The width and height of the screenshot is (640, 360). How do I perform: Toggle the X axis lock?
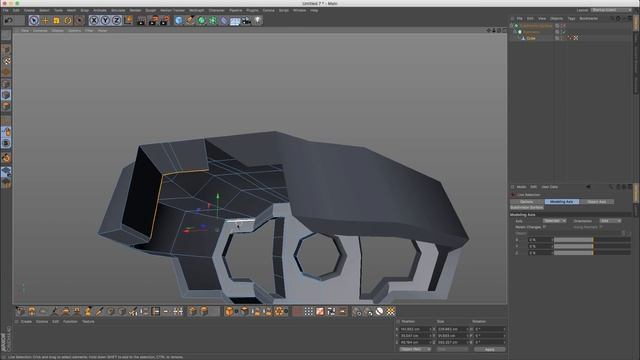[x=94, y=20]
